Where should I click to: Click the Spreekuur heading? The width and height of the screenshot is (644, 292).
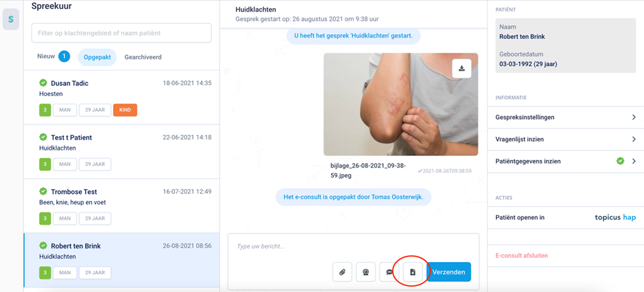pos(52,6)
